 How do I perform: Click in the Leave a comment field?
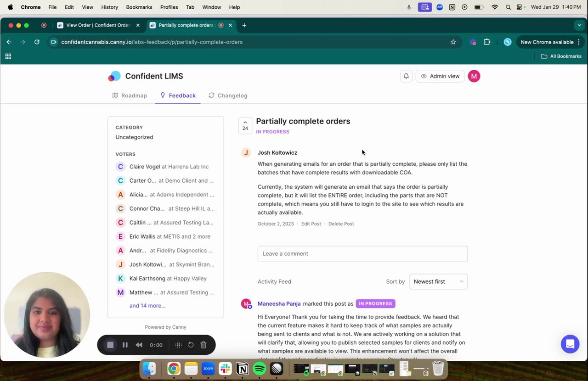(x=362, y=253)
